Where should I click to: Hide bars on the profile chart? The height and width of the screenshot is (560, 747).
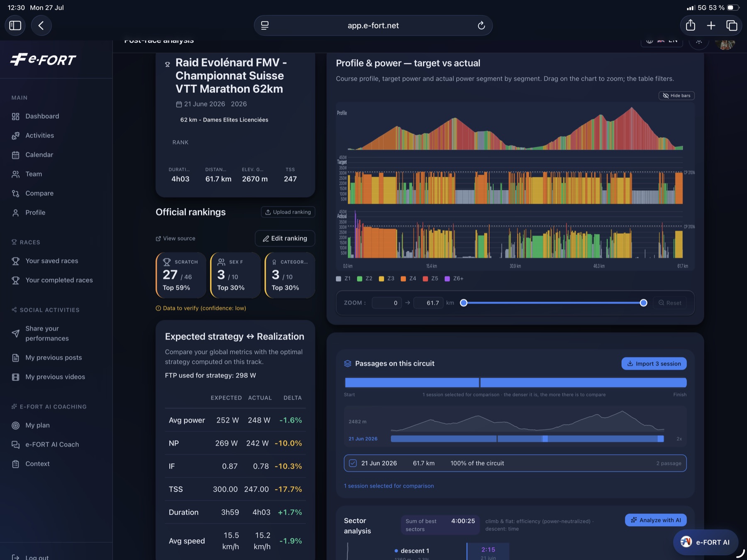676,95
